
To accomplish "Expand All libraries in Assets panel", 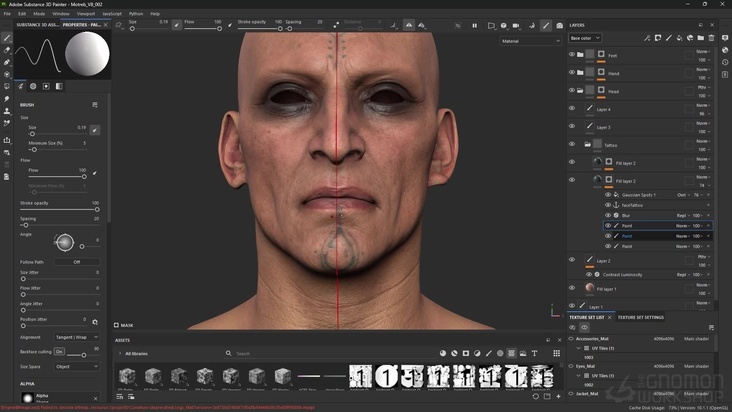I will (120, 353).
